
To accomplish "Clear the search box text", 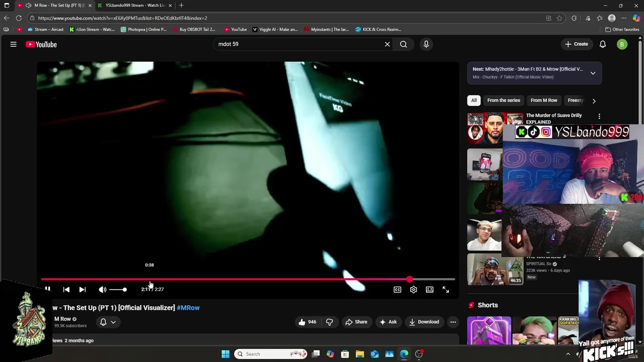I will pyautogui.click(x=387, y=44).
